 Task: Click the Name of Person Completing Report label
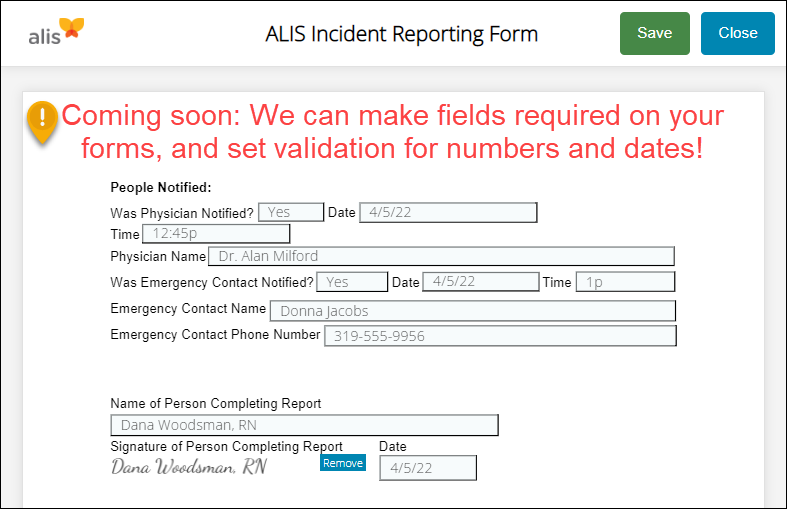(x=216, y=404)
